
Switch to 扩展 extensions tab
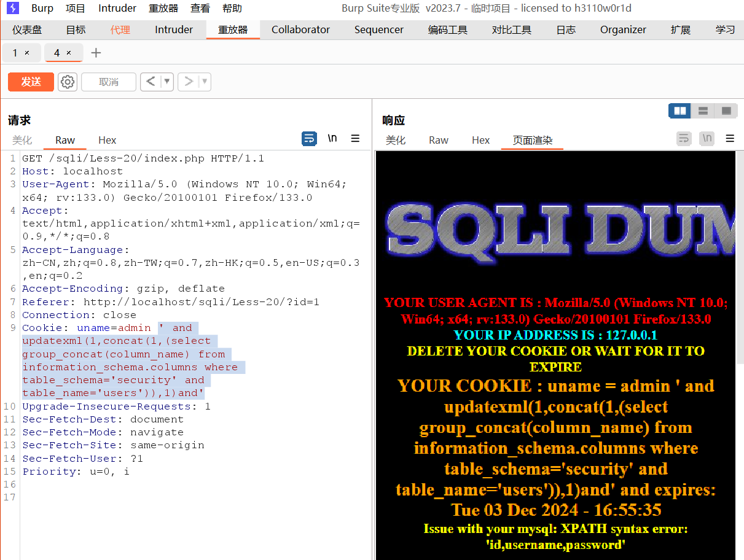tap(681, 29)
